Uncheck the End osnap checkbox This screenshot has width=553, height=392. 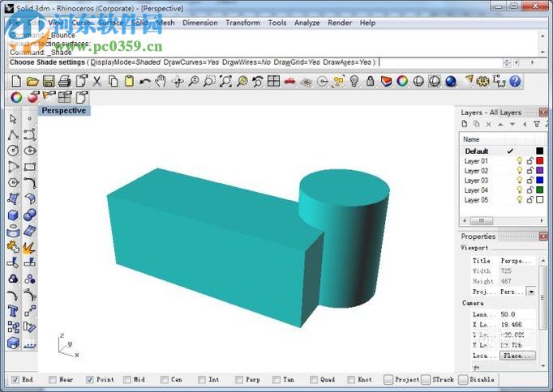pos(15,379)
